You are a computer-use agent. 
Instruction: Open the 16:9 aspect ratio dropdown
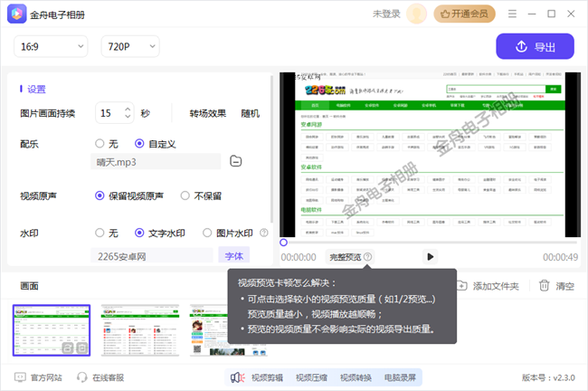click(50, 46)
